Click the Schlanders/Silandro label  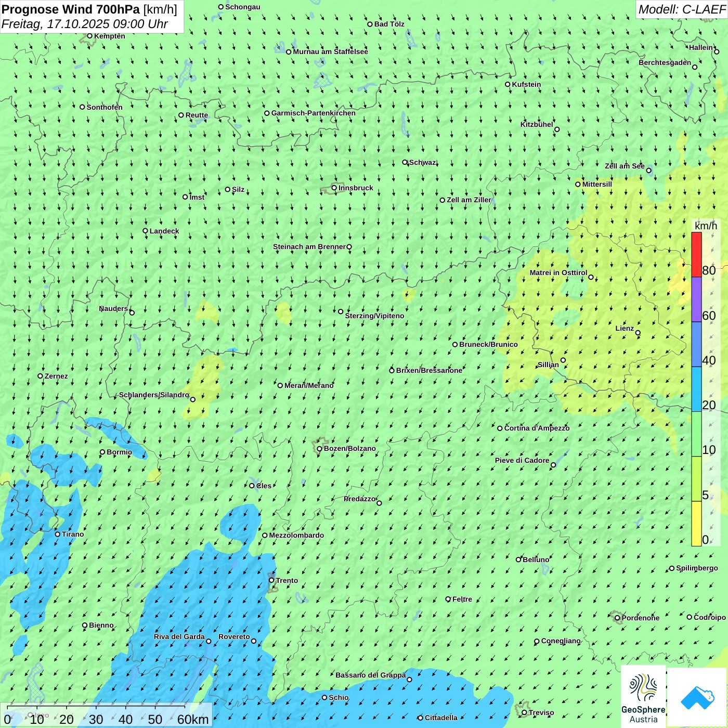click(154, 395)
